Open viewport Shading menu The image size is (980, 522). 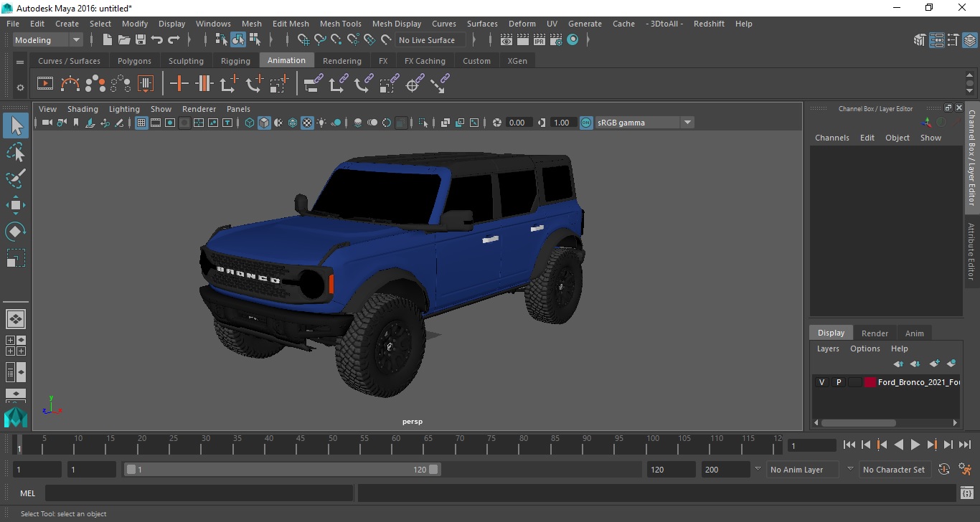tap(83, 109)
